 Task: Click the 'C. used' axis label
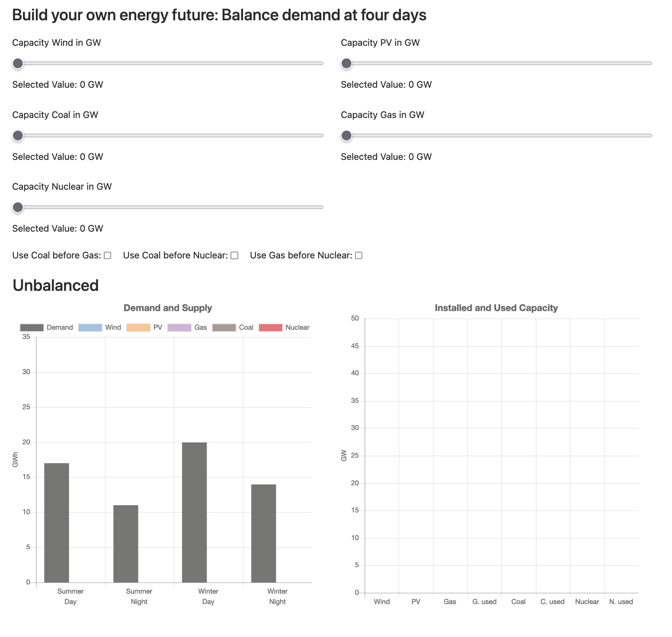pos(553,602)
